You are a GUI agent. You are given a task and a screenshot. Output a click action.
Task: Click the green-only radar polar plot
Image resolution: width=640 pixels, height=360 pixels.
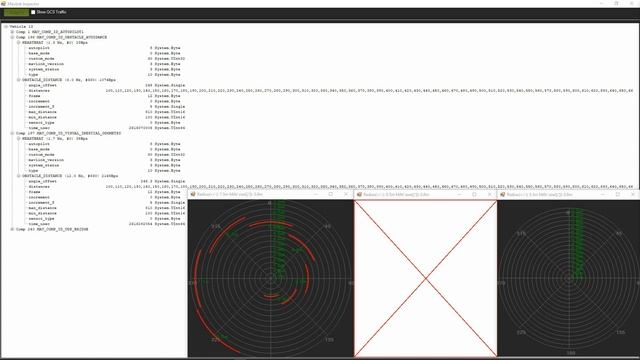tap(569, 278)
